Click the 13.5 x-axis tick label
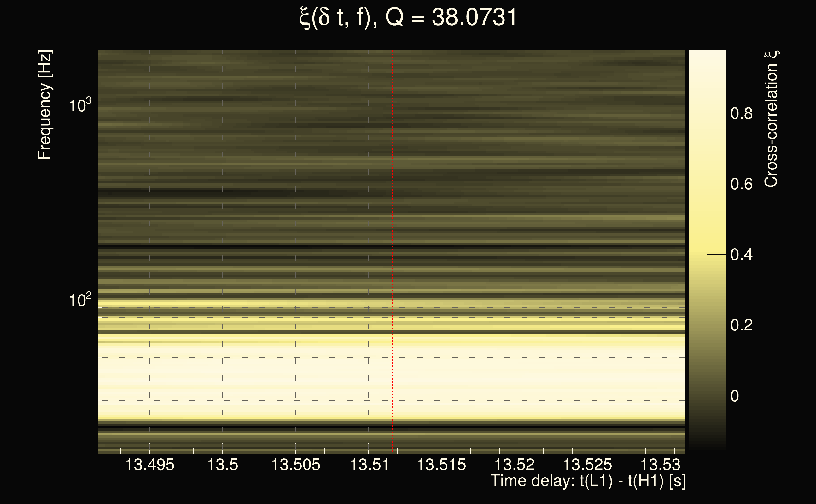The width and height of the screenshot is (816, 504). pos(223,465)
